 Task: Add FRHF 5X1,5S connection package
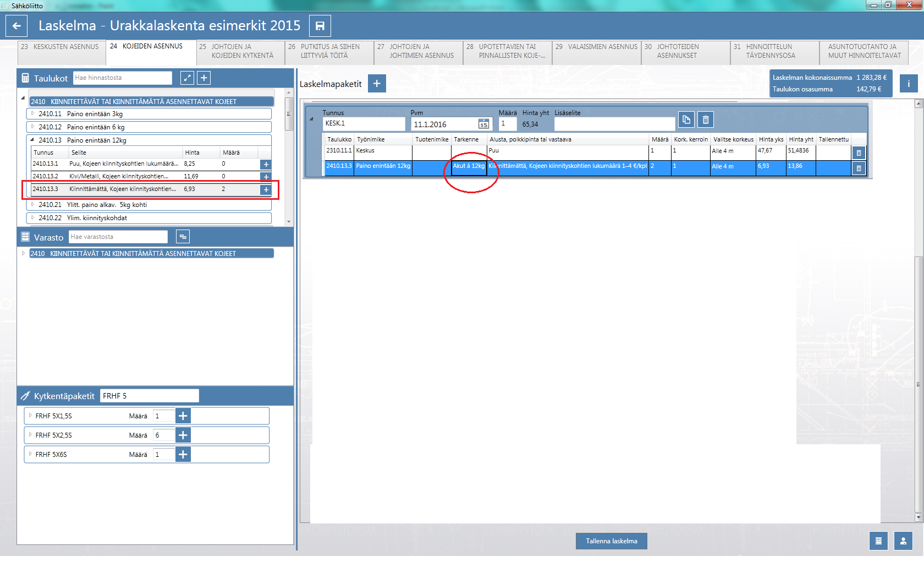pos(183,416)
